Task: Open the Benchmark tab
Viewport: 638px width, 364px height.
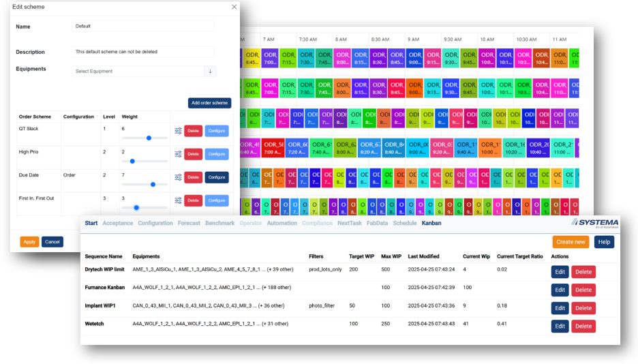Action: click(219, 223)
